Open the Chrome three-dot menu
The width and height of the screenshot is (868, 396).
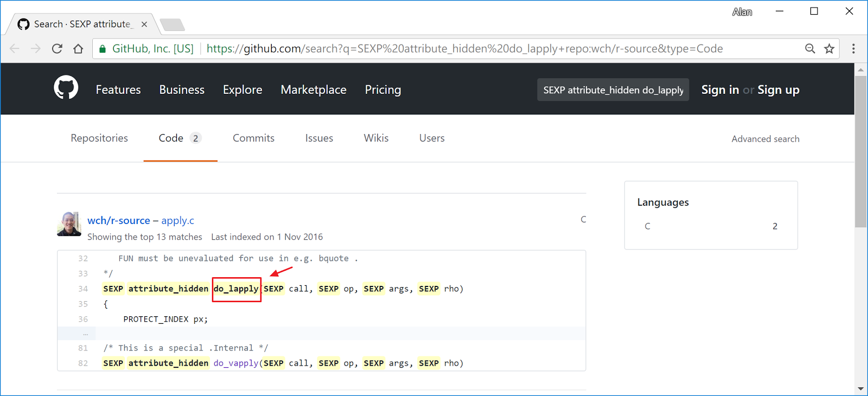pos(853,49)
